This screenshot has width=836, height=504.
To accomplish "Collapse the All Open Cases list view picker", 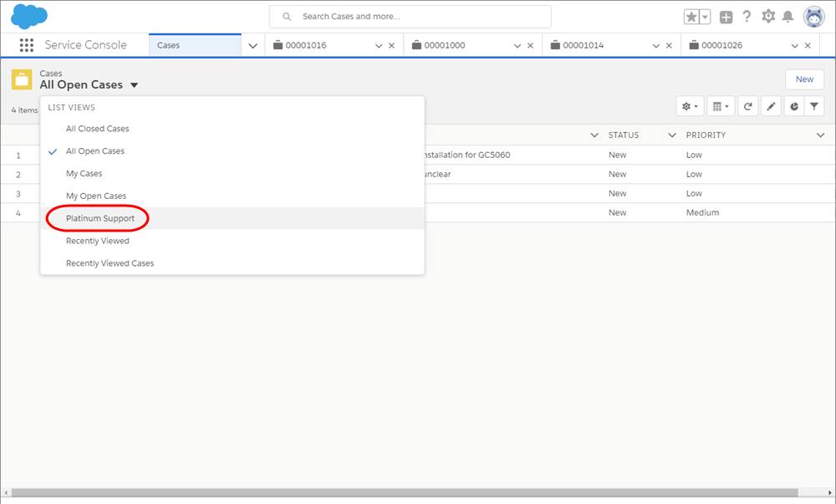I will [135, 85].
